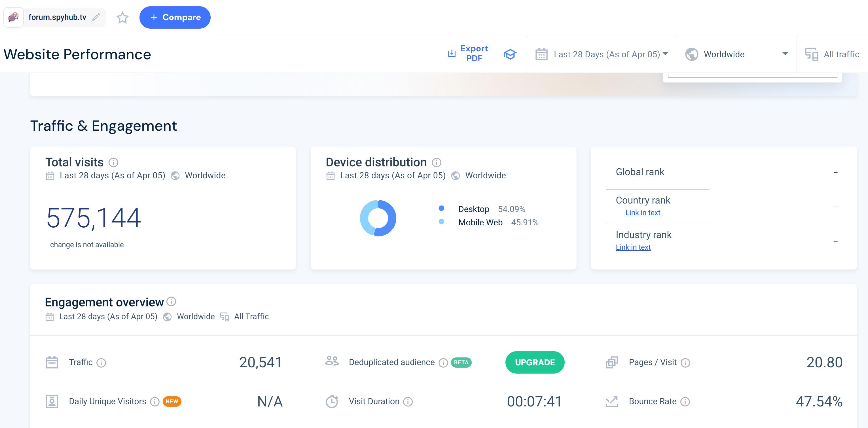
Task: Click the pencil edit icon next to forum.spyhub.tv
Action: [x=96, y=17]
